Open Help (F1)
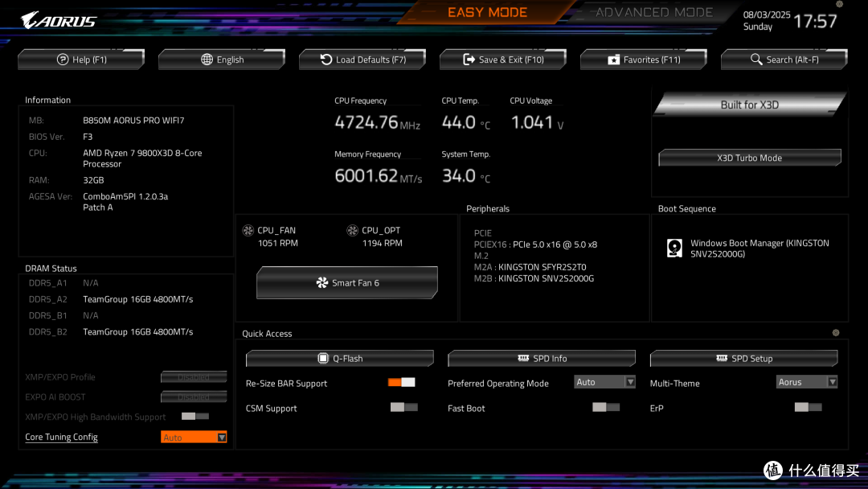 pyautogui.click(x=81, y=60)
